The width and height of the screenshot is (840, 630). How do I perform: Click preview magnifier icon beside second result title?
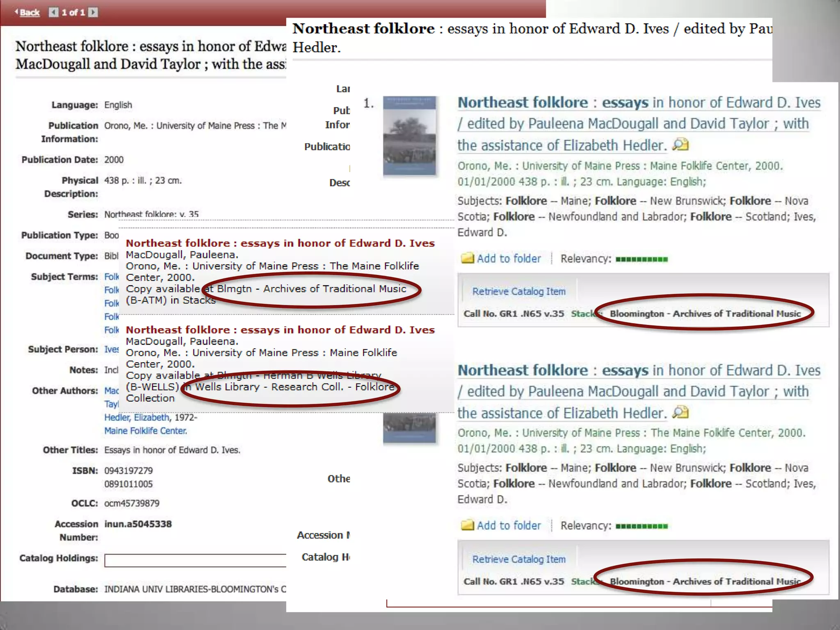[x=680, y=412]
